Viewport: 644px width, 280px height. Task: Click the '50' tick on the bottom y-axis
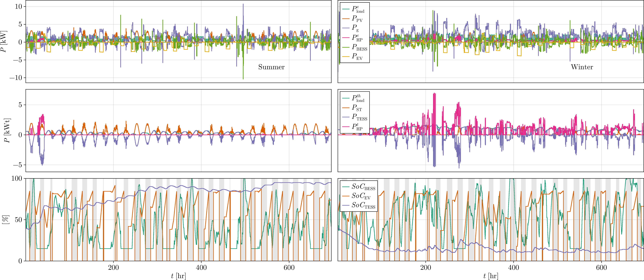[x=19, y=220]
